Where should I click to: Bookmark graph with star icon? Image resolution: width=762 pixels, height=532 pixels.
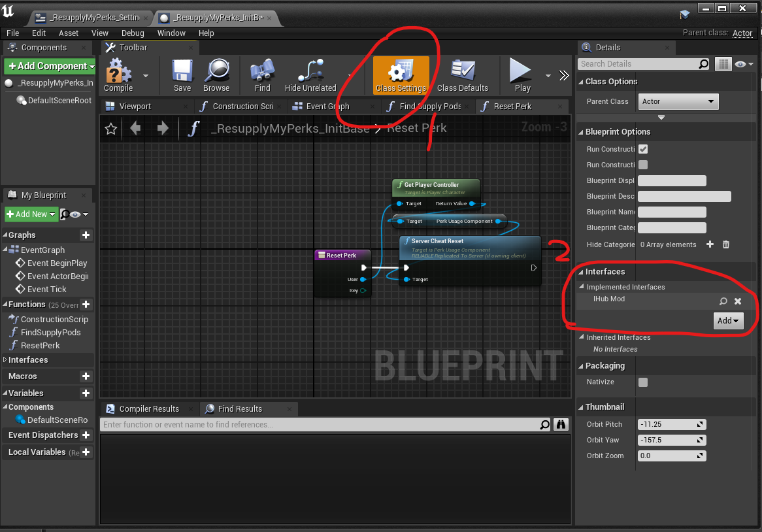111,129
